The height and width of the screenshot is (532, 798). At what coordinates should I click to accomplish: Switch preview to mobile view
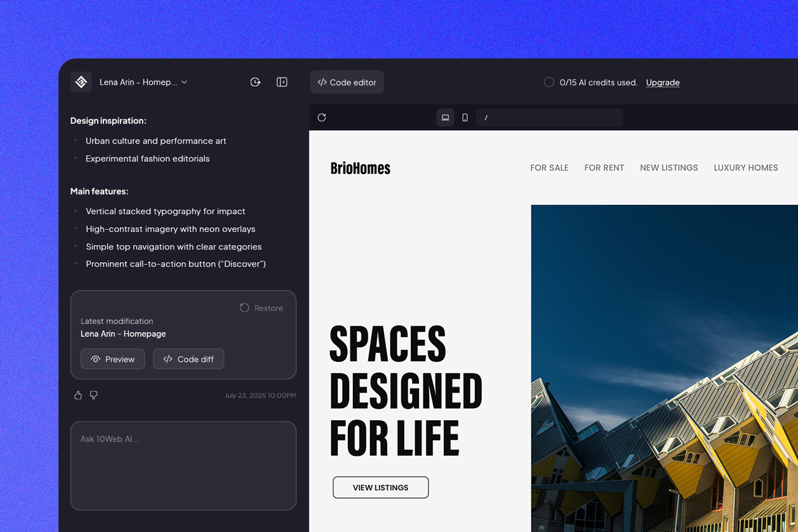tap(464, 117)
